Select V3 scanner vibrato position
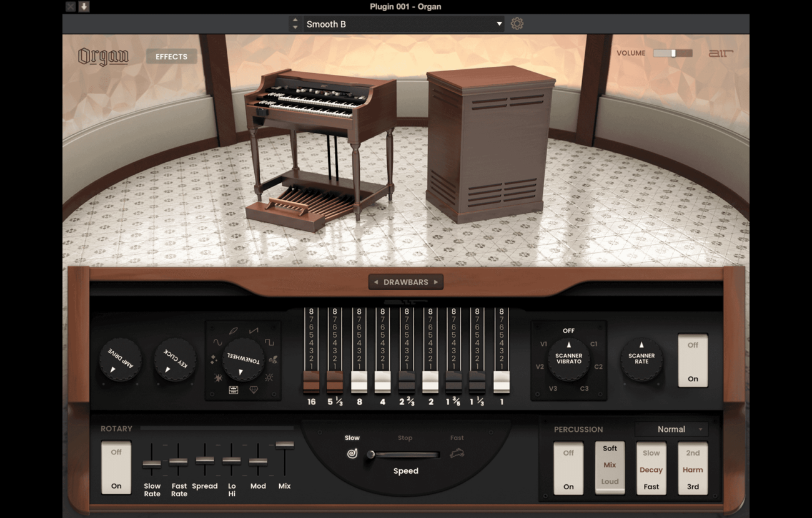Viewport: 812px width, 518px height. point(553,389)
